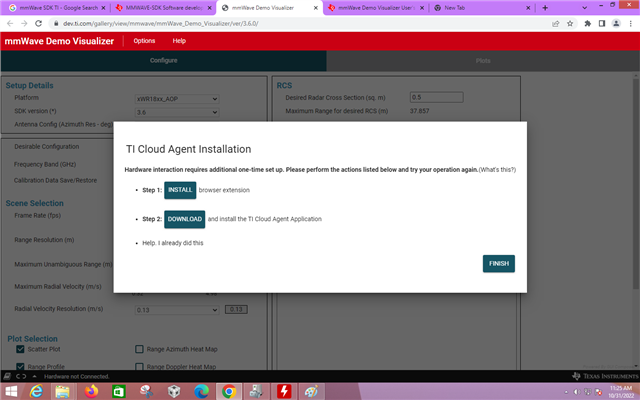640x400 pixels.
Task: Open Microsoft Edge from taskbar
Action: [x=201, y=392]
